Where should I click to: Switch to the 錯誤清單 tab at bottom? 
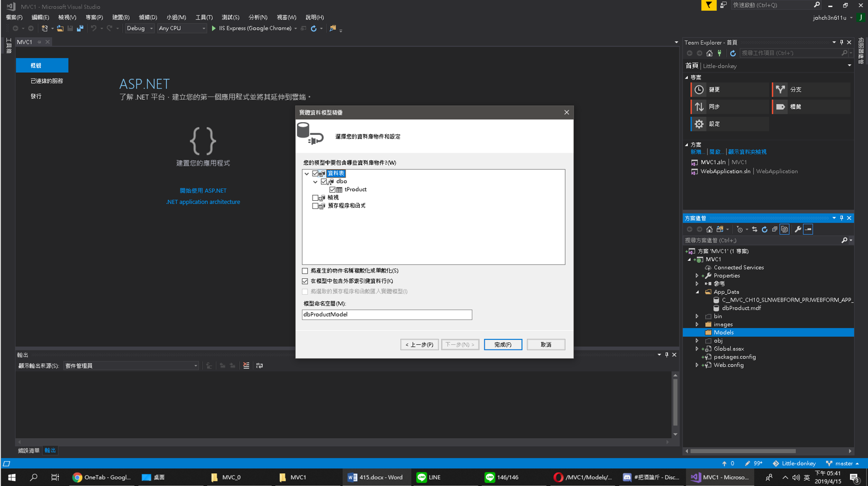click(x=29, y=450)
